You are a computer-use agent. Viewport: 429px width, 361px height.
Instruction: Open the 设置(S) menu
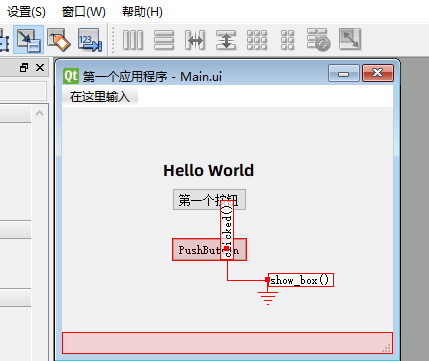[26, 12]
